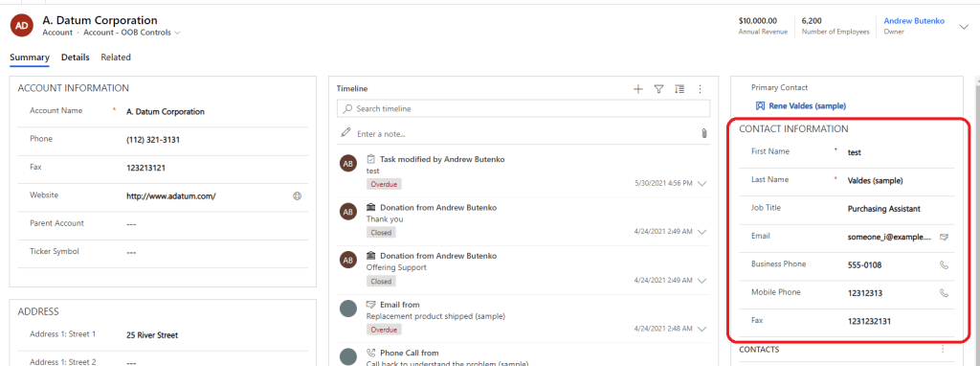
Task: Click the task clipboard icon on Task modified
Action: pos(371,159)
